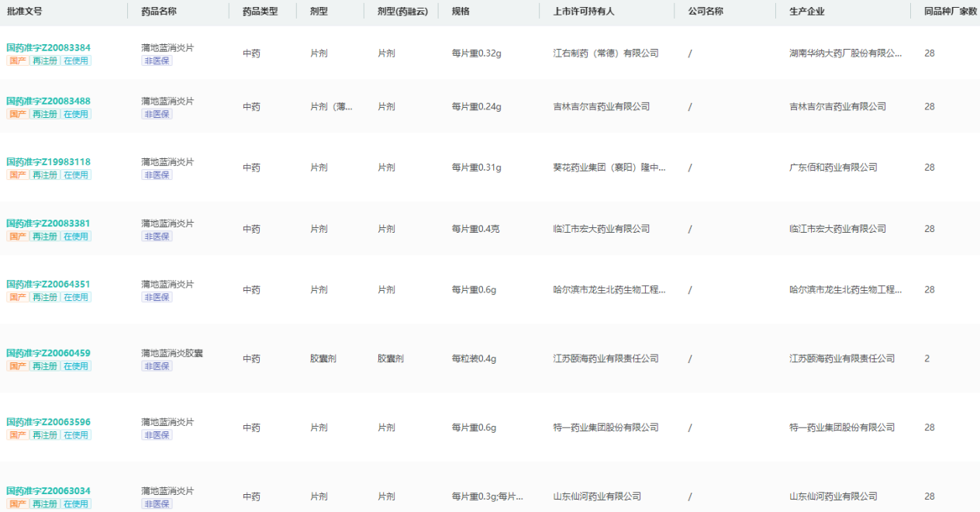Click 再注册 tag under Z20083488

44,114
